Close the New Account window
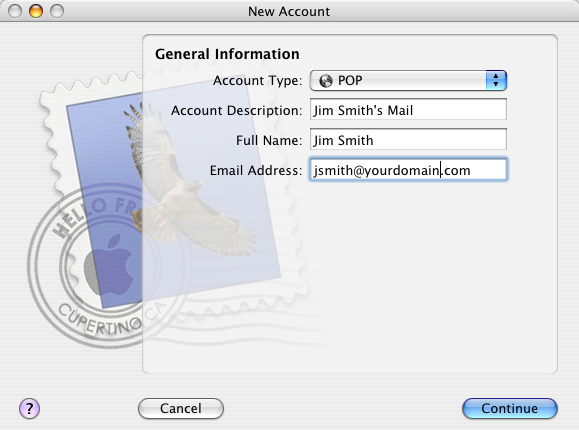This screenshot has height=430, width=579. [x=15, y=11]
